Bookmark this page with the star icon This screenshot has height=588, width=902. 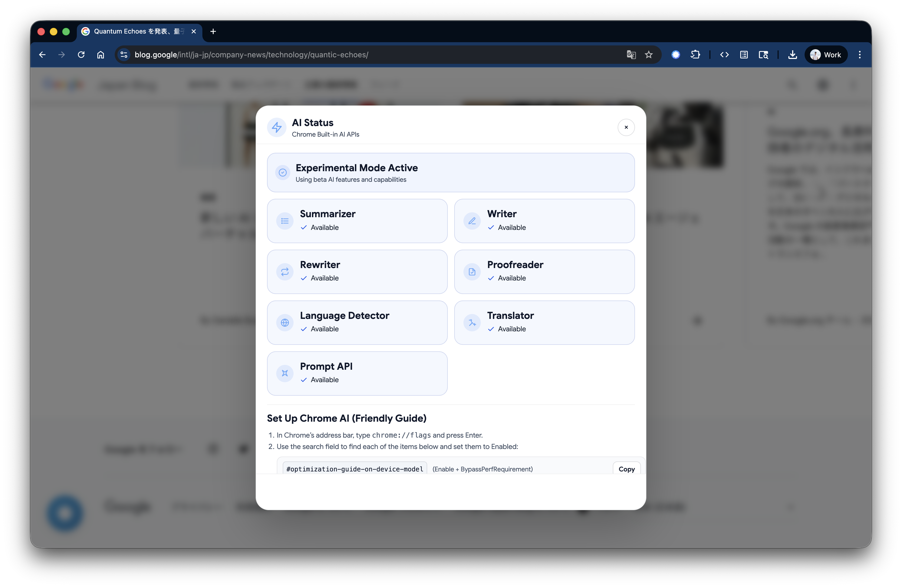649,55
